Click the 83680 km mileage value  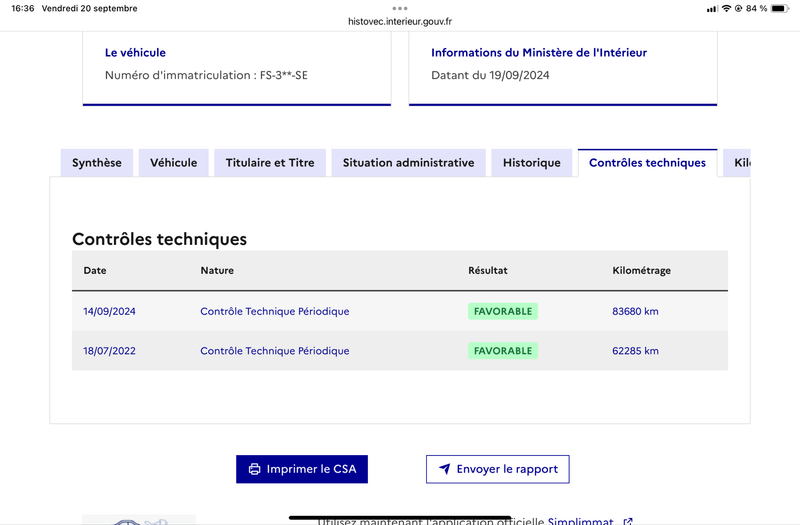point(635,311)
